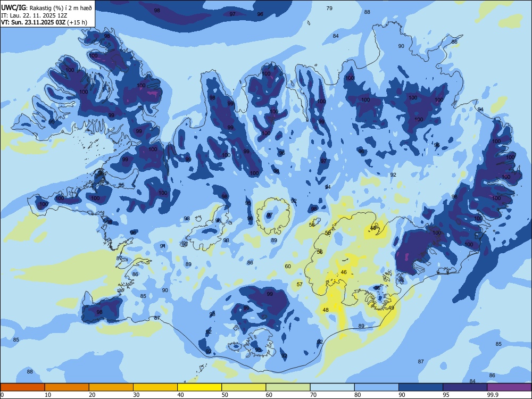Click the legend tick label 50
Screen dimensions: 532x399
[225, 395]
